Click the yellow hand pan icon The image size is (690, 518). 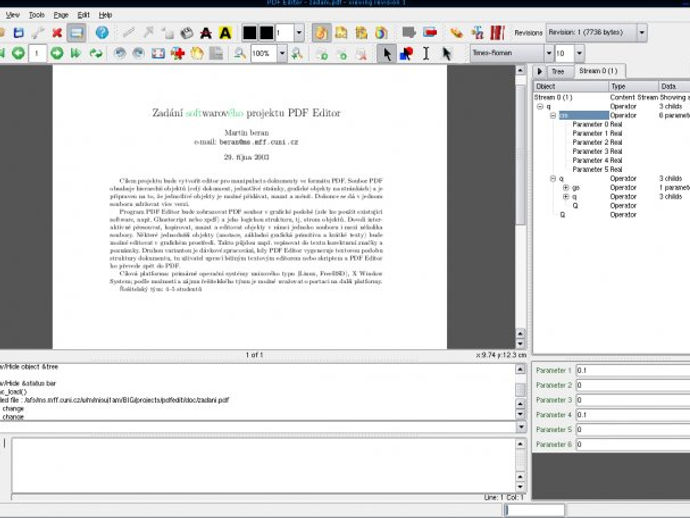pyautogui.click(x=197, y=54)
